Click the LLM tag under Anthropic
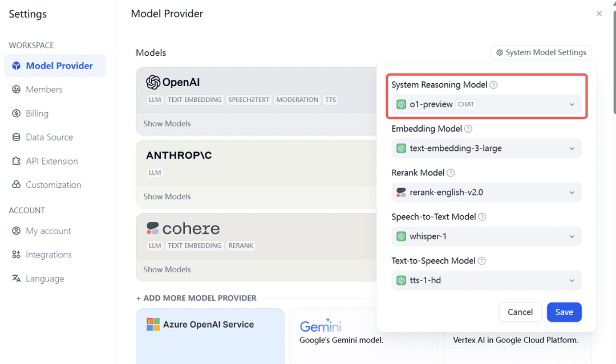Screen dimensions: 616x364 [x=155, y=173]
